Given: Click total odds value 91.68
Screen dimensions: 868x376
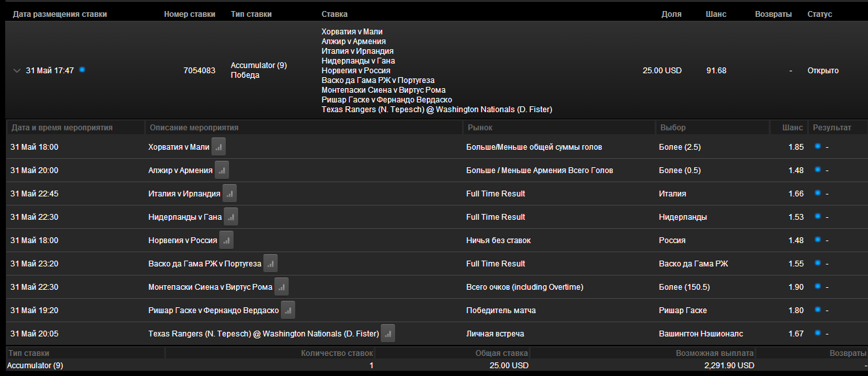Looking at the screenshot, I should tap(716, 71).
